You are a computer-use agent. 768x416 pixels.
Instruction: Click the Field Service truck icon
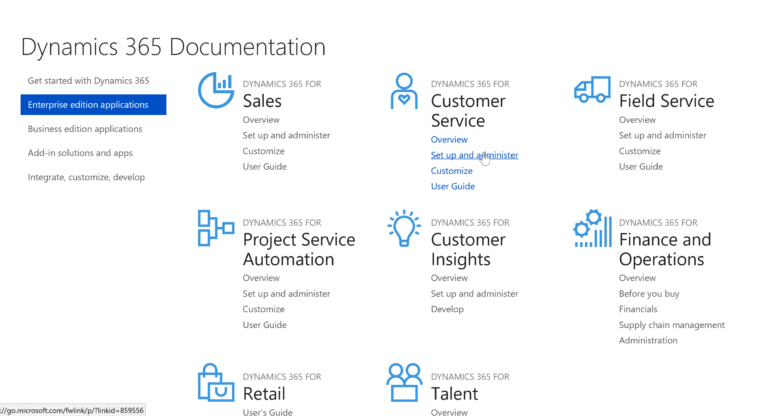click(x=592, y=89)
